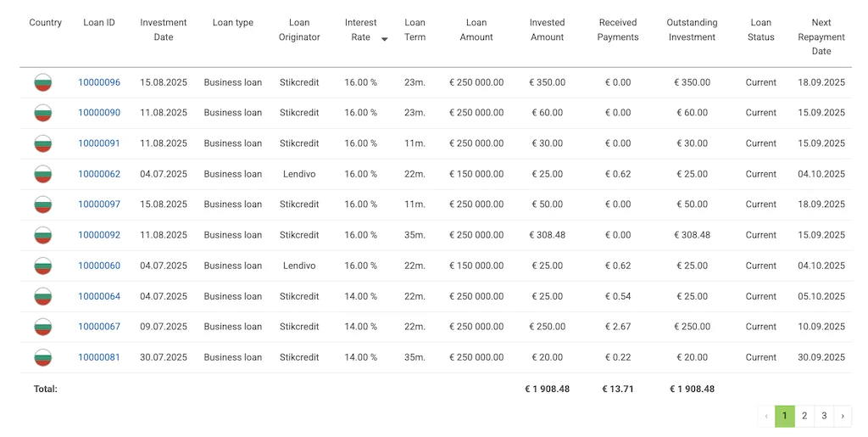Sort by Loan Amount column header
Viewport: 868px width, 437px height.
(476, 30)
